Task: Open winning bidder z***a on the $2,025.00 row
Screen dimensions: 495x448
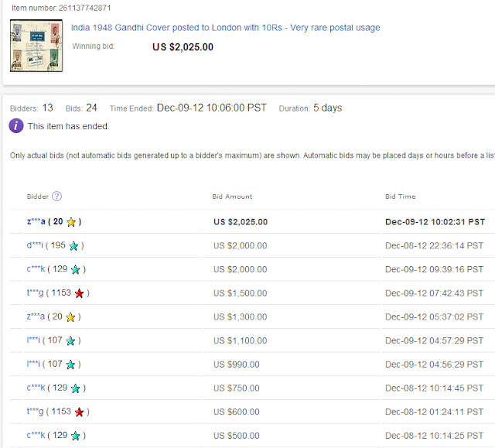Action: [36, 221]
